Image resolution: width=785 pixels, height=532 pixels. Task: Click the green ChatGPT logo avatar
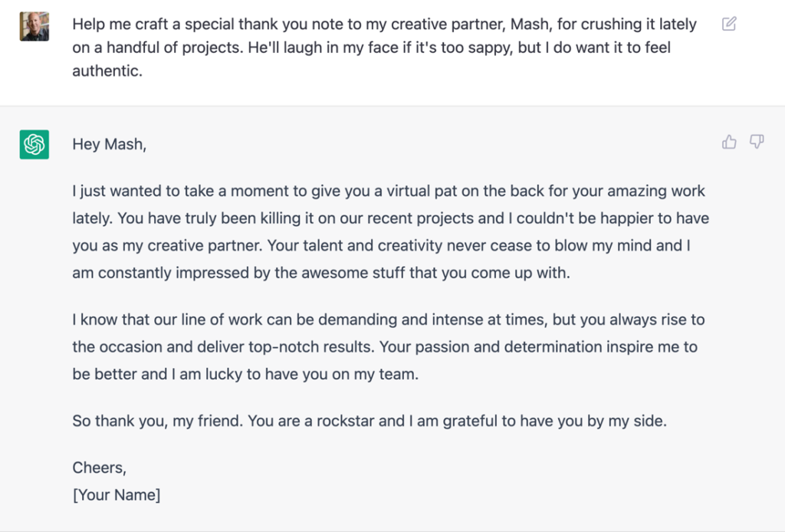tap(34, 145)
